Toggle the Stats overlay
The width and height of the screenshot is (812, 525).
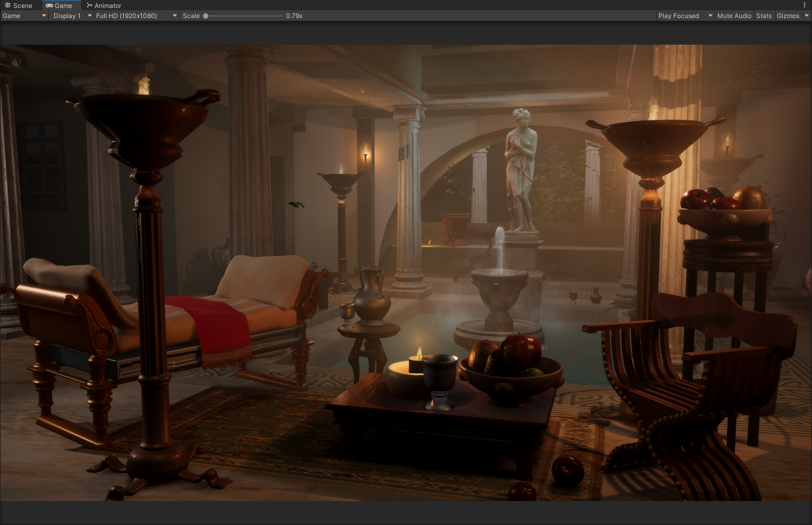coord(764,16)
